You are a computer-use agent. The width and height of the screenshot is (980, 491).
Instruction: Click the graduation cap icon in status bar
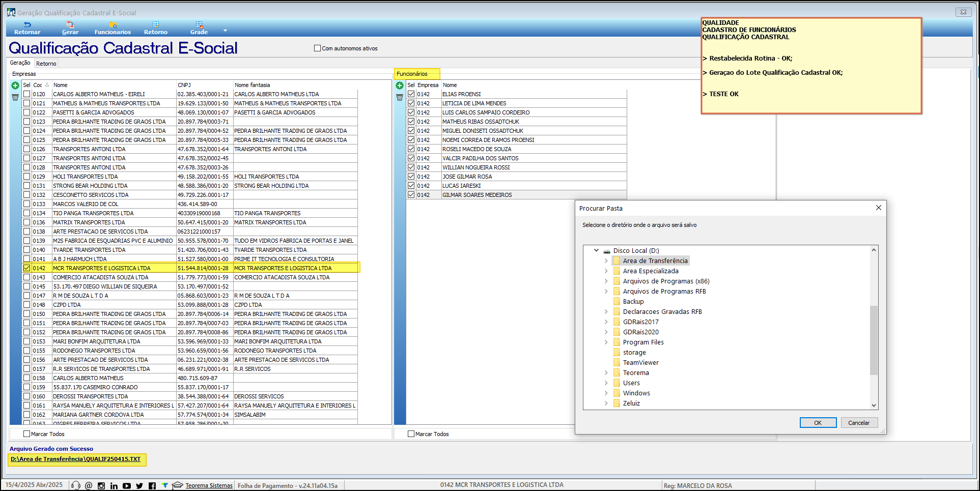pos(177,485)
